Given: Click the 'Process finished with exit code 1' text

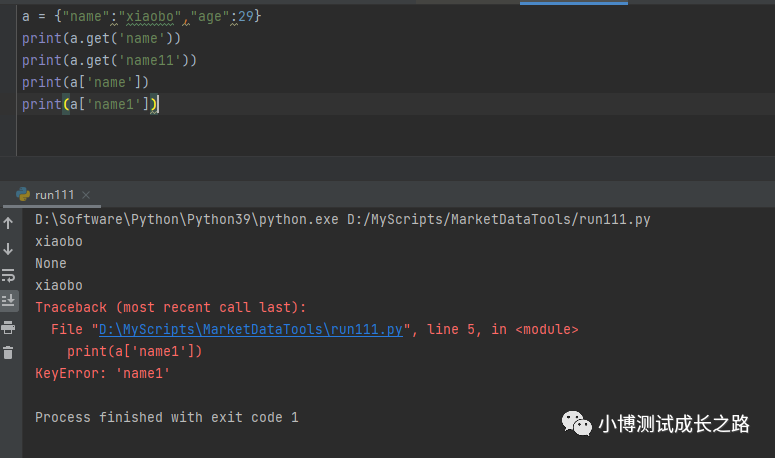Looking at the screenshot, I should [x=167, y=417].
